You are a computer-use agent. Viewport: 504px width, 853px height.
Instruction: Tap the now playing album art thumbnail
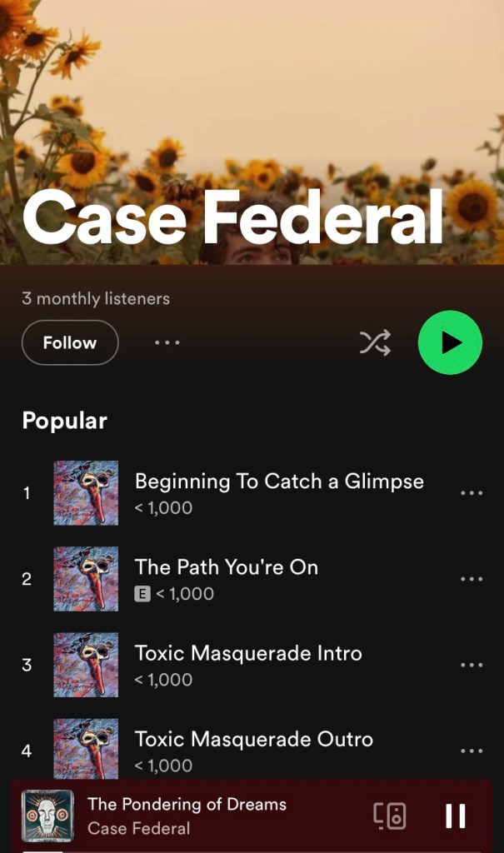pyautogui.click(x=47, y=816)
